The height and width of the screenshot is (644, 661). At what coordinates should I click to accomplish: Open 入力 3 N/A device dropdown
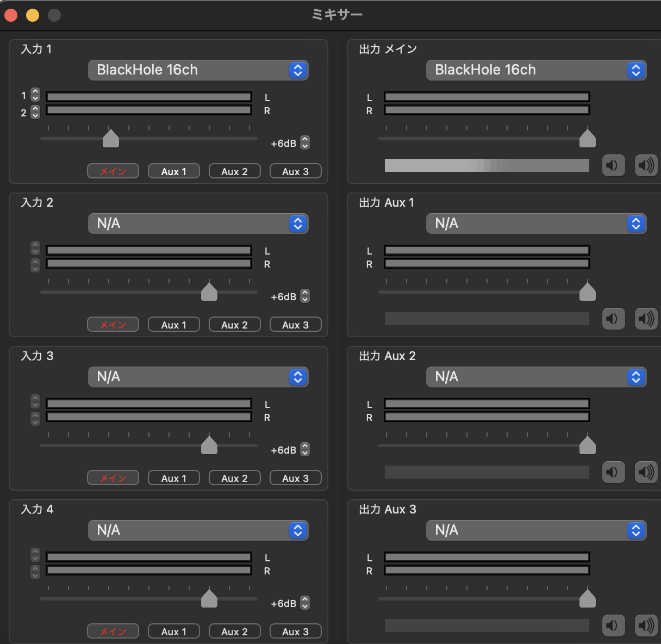click(x=198, y=377)
